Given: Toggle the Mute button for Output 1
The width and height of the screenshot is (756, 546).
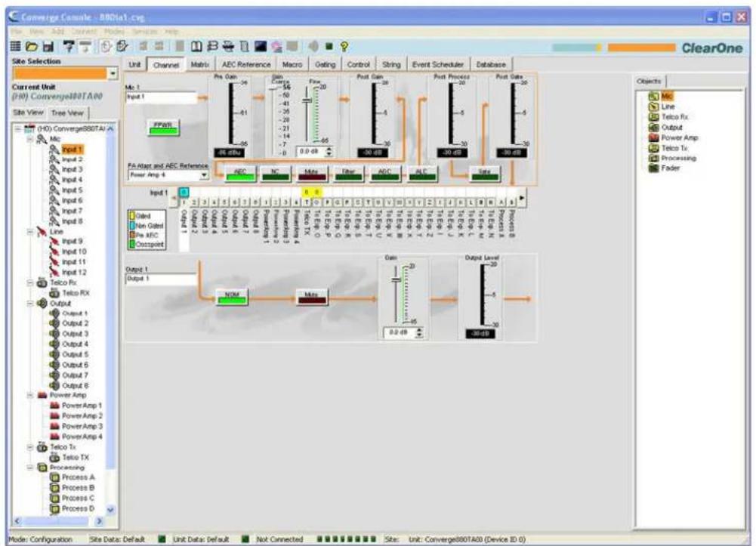Looking at the screenshot, I should [312, 297].
